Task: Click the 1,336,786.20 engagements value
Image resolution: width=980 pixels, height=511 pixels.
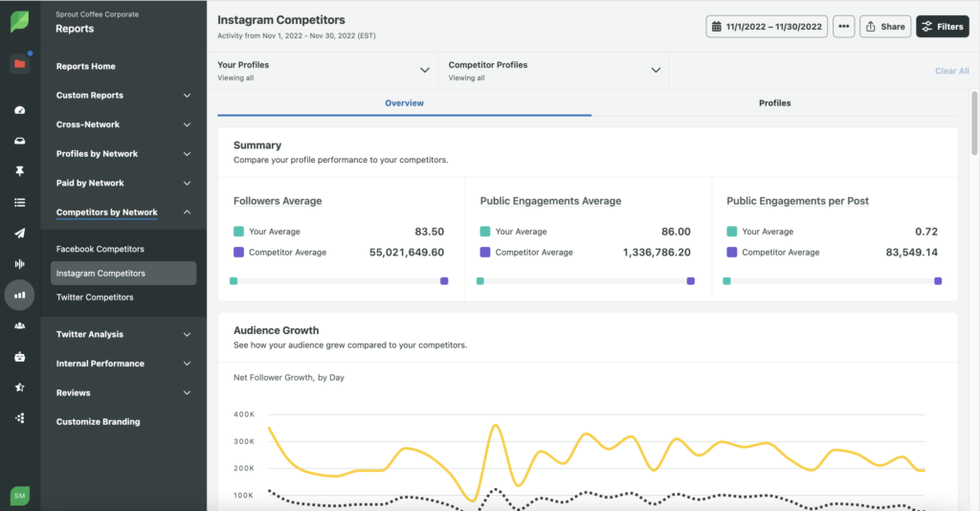Action: tap(657, 253)
